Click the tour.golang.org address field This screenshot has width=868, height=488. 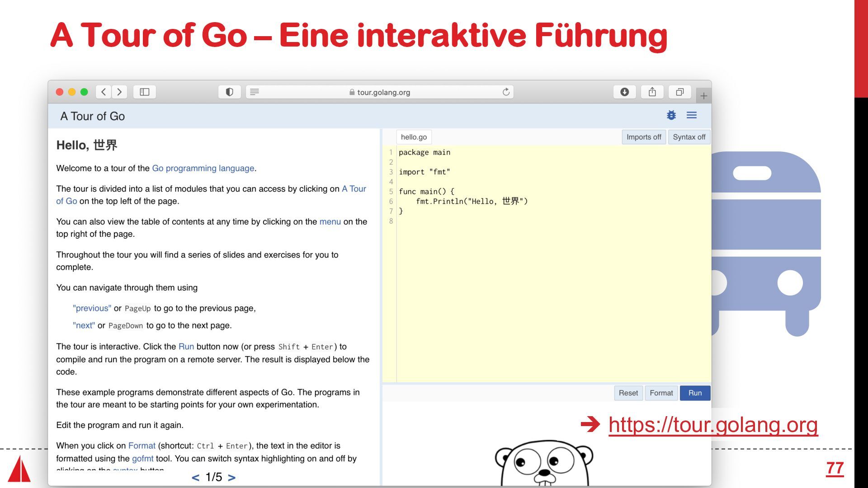(380, 92)
